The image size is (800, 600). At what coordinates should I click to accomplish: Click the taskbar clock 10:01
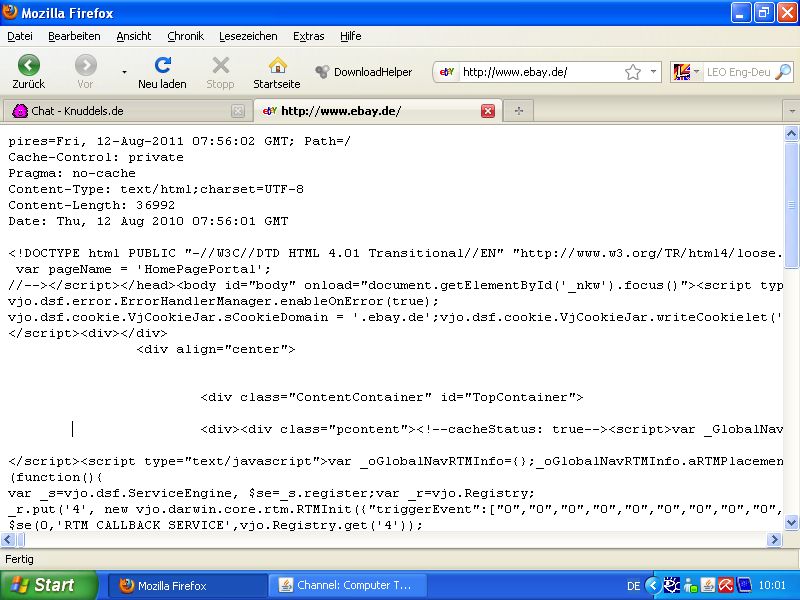pos(772,586)
